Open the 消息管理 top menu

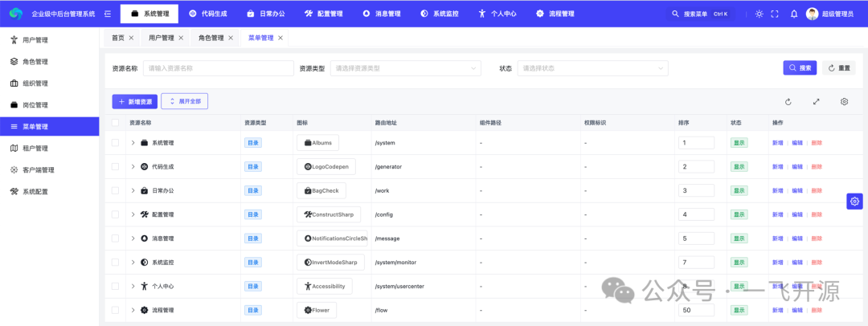[382, 14]
